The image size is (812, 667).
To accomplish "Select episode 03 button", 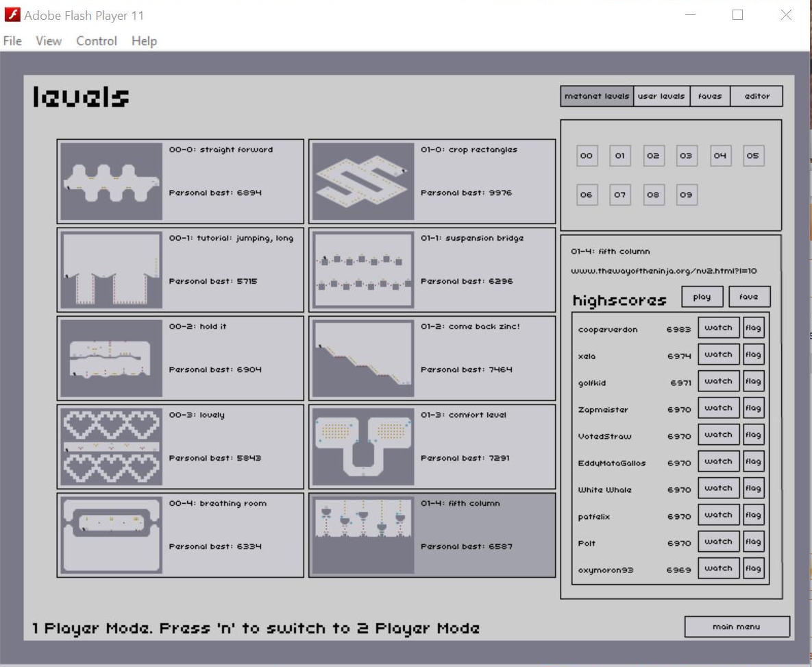I will pyautogui.click(x=686, y=156).
